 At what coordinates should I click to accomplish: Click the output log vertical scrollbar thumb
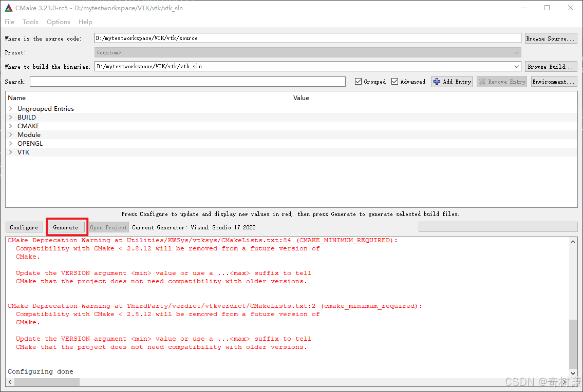pyautogui.click(x=573, y=344)
